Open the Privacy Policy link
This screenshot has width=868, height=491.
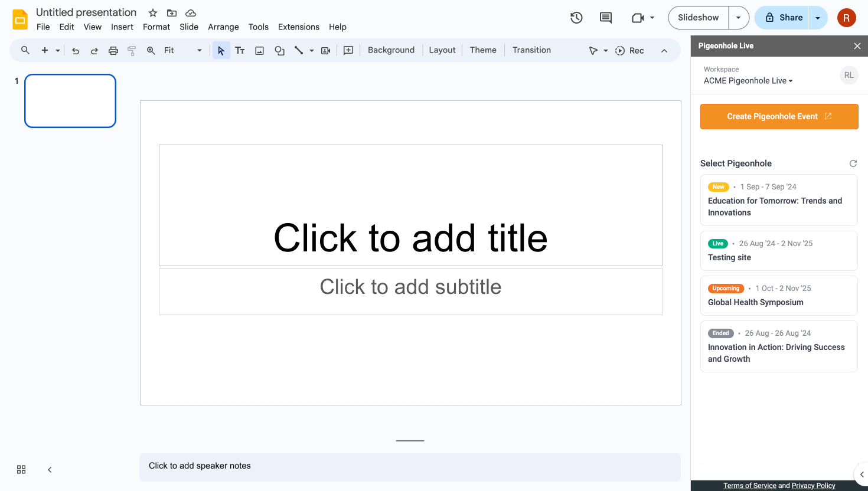814,486
